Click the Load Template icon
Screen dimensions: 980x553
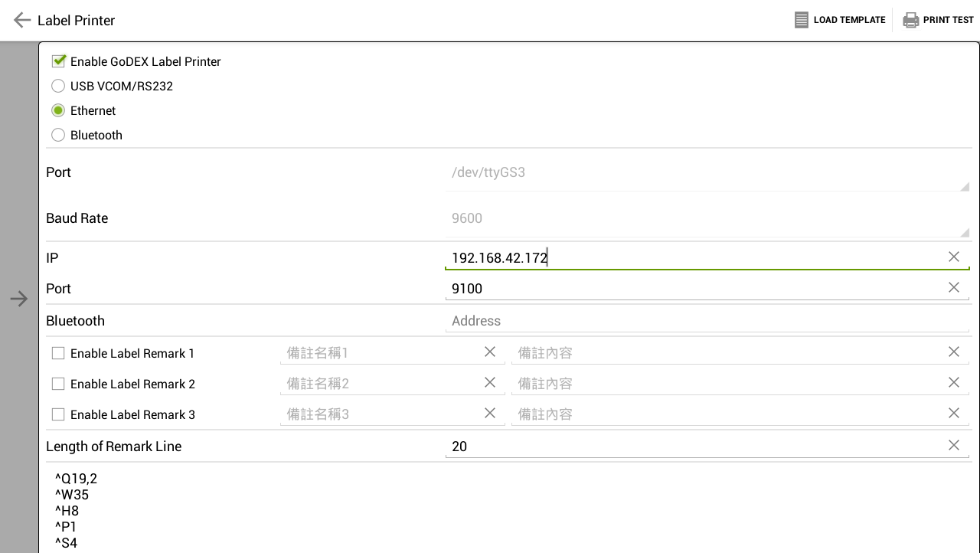802,20
